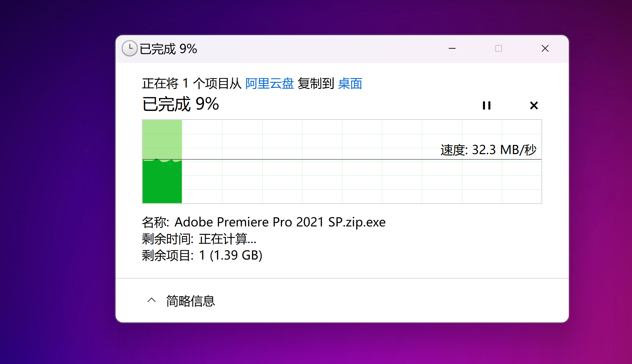Minimize the copy progress window
The image size is (632, 364).
pos(452,48)
